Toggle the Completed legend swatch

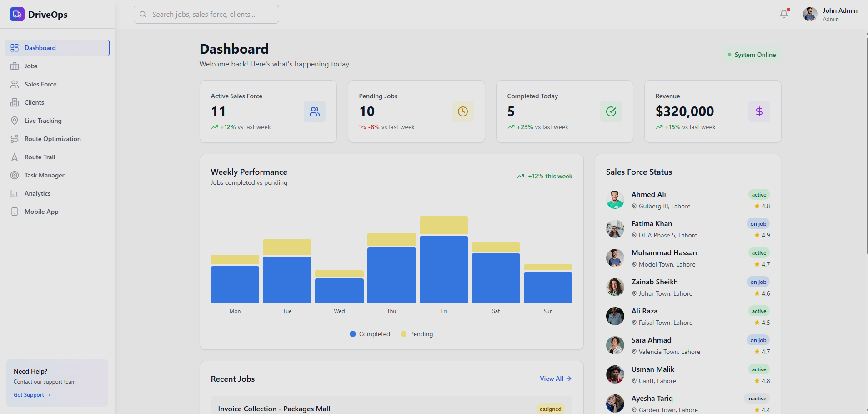353,334
